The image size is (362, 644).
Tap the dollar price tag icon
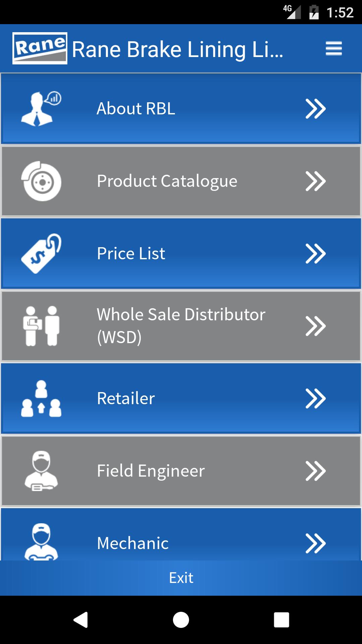coord(41,254)
